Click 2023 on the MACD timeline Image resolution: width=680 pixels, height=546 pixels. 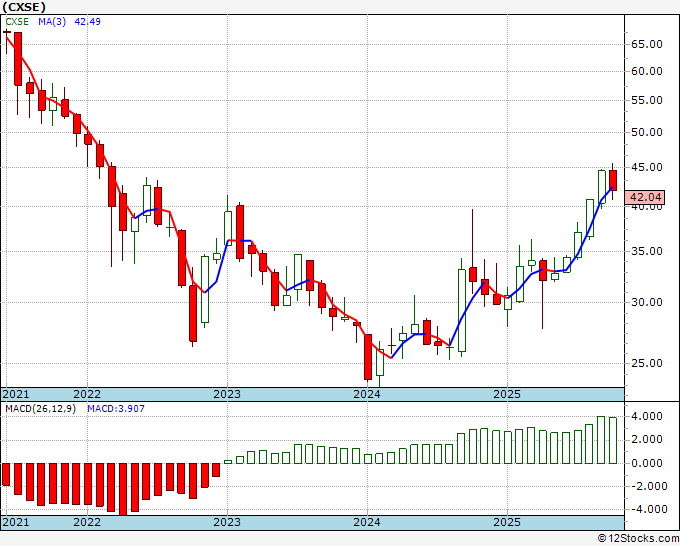point(227,522)
